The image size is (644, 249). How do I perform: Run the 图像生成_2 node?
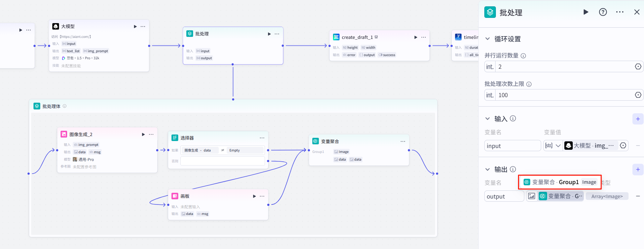coord(143,134)
